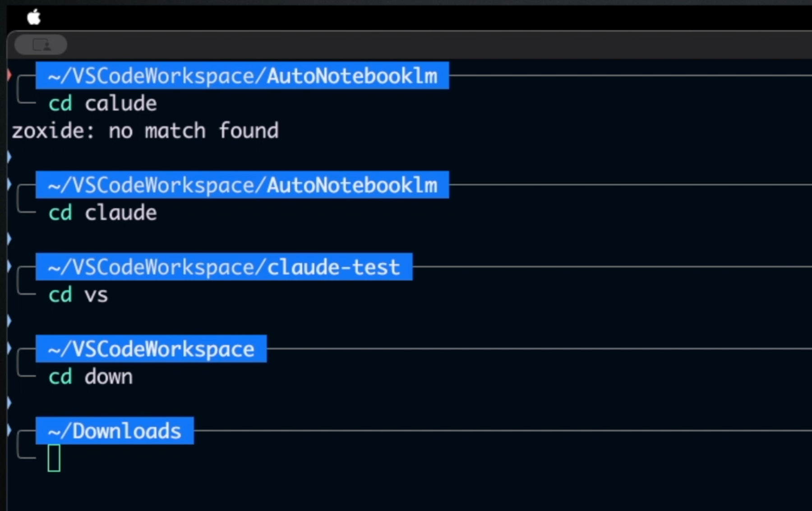Click the screen-sharing profile pill button
This screenshot has width=812, height=511.
pos(41,45)
